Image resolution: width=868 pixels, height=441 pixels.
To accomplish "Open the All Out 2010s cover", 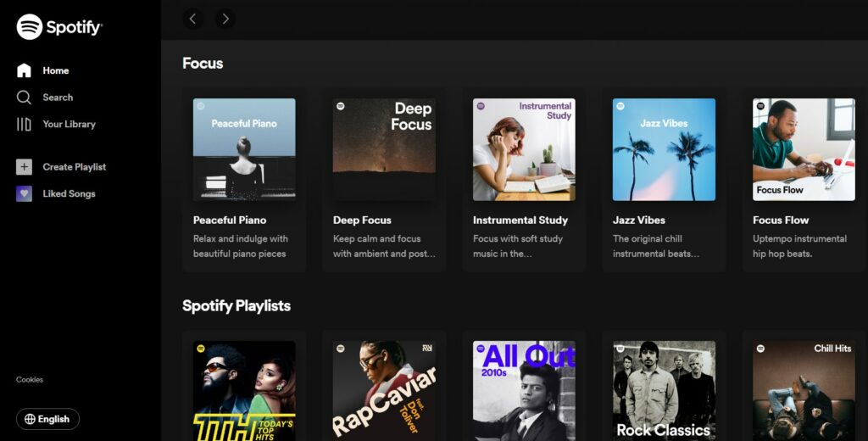I will click(524, 391).
